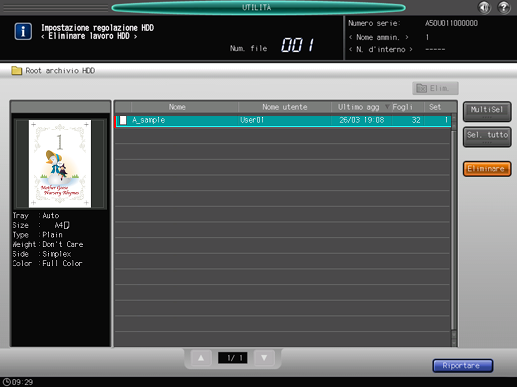Screen dimensions: 517x387
Task: Click the orange Eliminare button
Action: point(487,169)
